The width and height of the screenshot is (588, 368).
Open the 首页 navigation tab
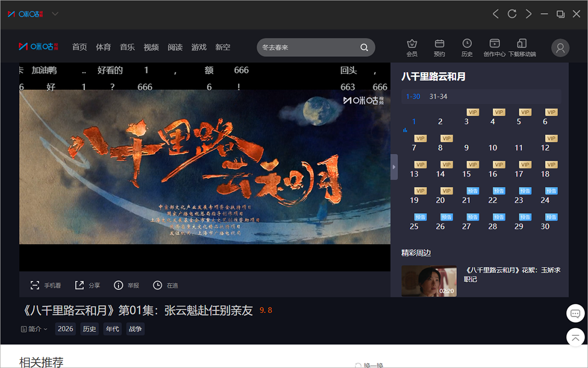(79, 47)
